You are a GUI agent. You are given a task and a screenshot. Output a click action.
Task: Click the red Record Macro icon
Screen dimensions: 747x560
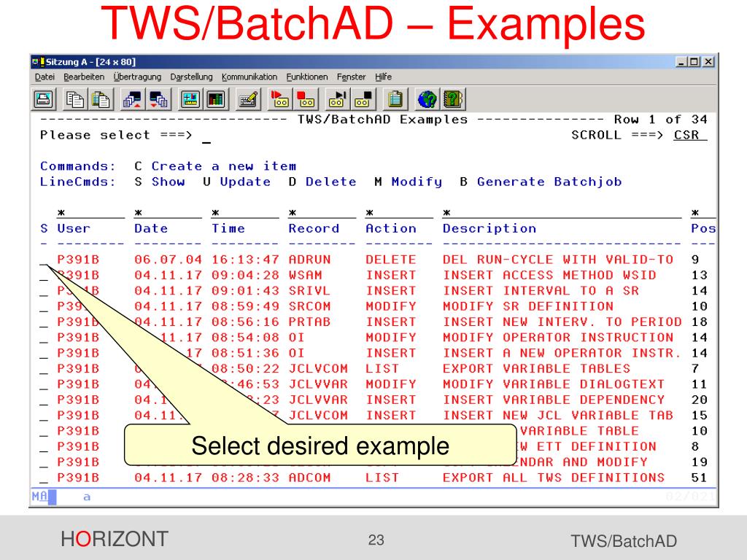[x=279, y=99]
